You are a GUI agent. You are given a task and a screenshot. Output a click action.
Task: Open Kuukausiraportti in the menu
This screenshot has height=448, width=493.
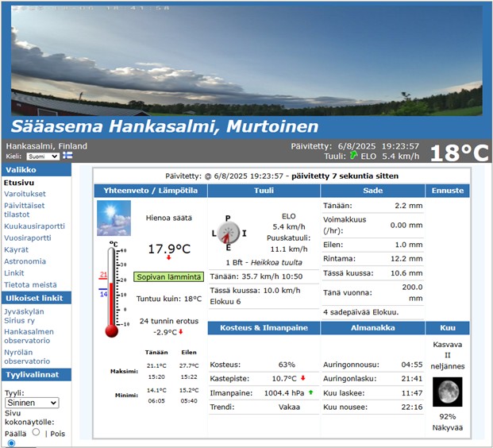coord(35,226)
